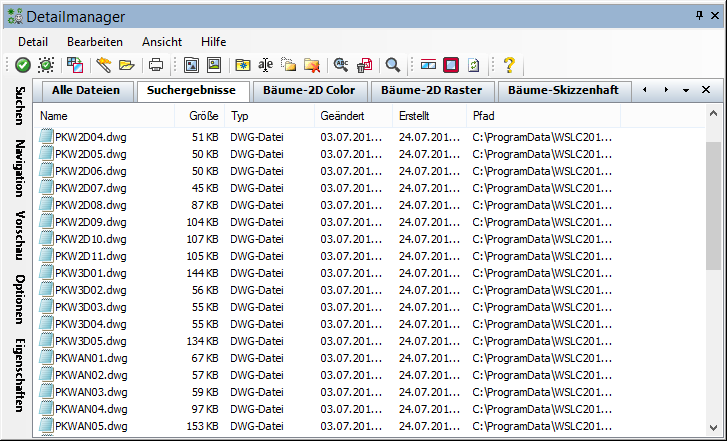Sort by the Größe column header

tap(203, 117)
